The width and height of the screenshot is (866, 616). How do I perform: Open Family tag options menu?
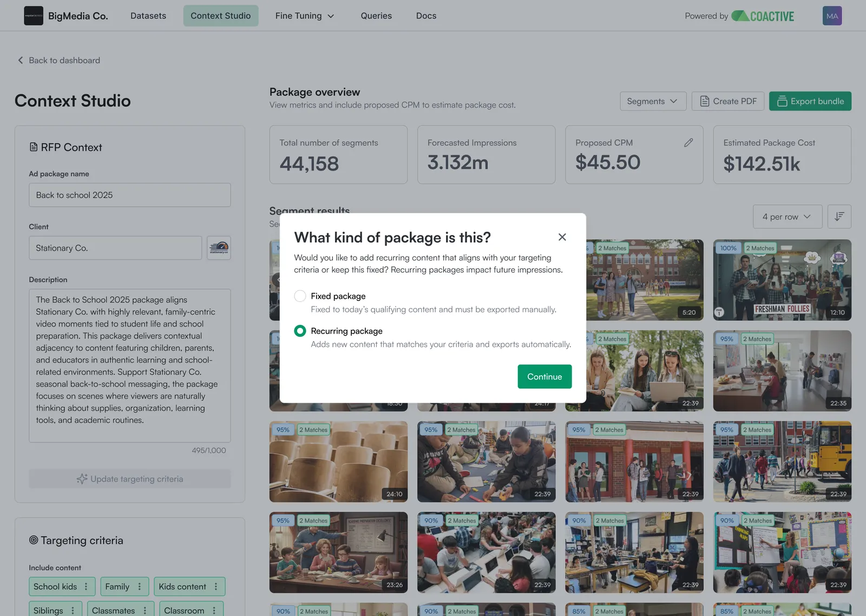coord(140,587)
